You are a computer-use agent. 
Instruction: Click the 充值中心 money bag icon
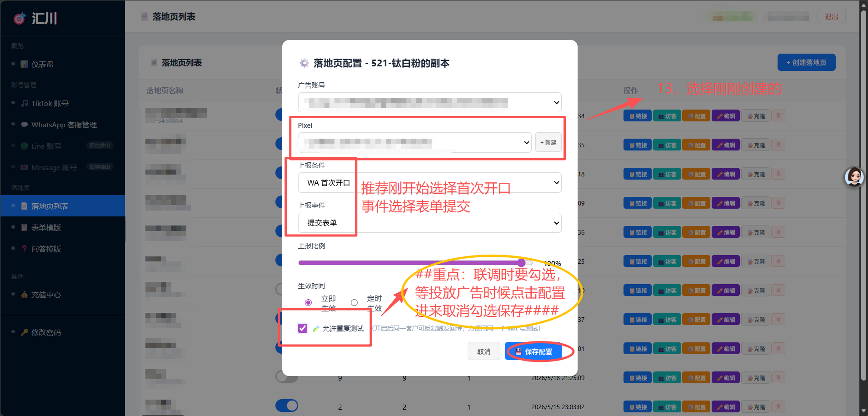click(25, 295)
